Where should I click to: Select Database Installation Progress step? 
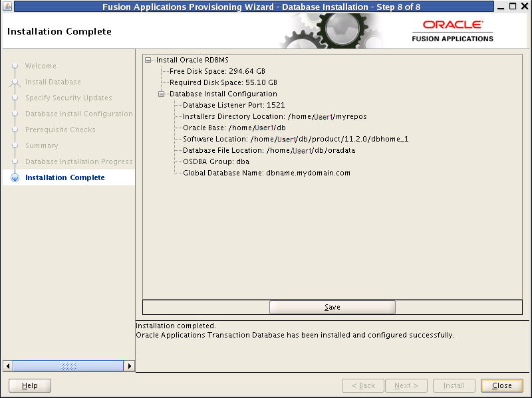click(x=79, y=161)
